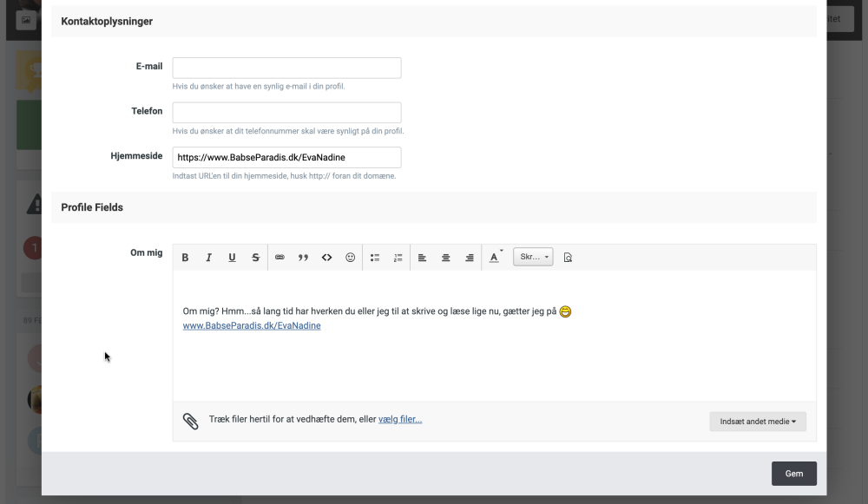Apply underline formatting in editor
This screenshot has height=504, width=868.
point(232,258)
